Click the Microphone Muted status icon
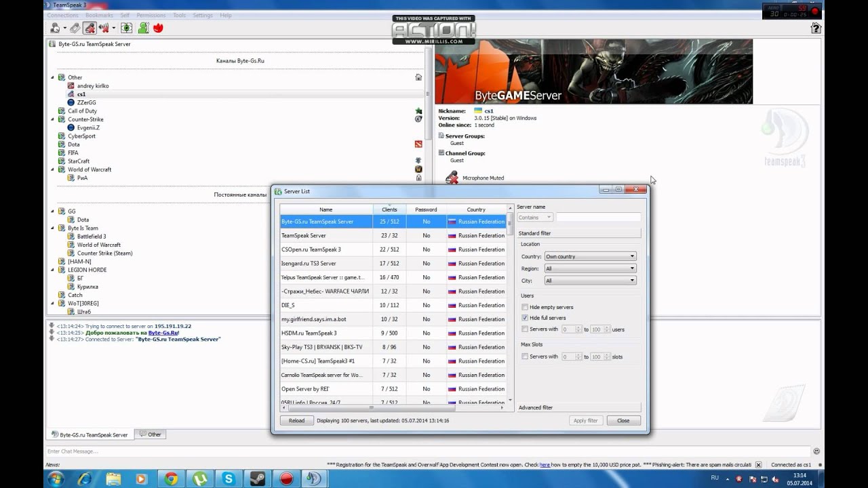This screenshot has height=488, width=868. click(452, 178)
